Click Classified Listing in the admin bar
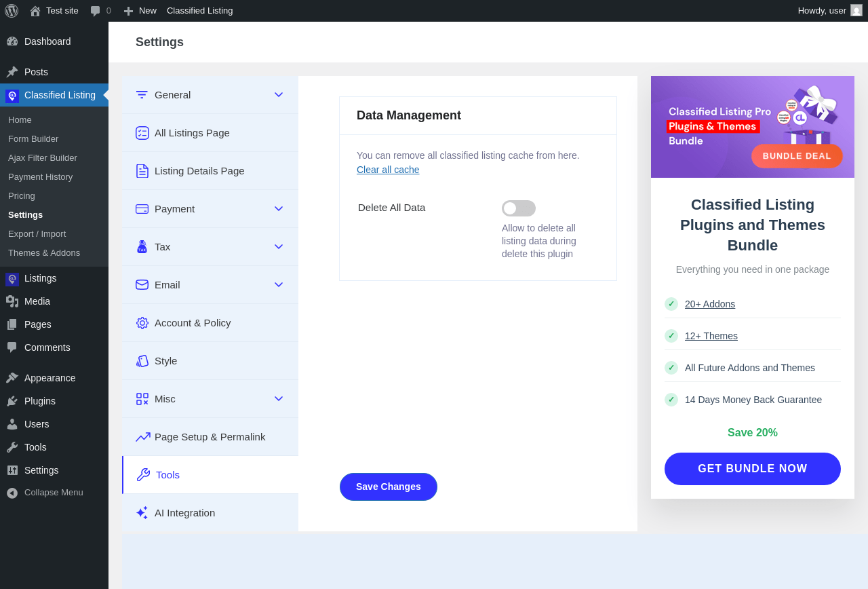 (x=200, y=11)
